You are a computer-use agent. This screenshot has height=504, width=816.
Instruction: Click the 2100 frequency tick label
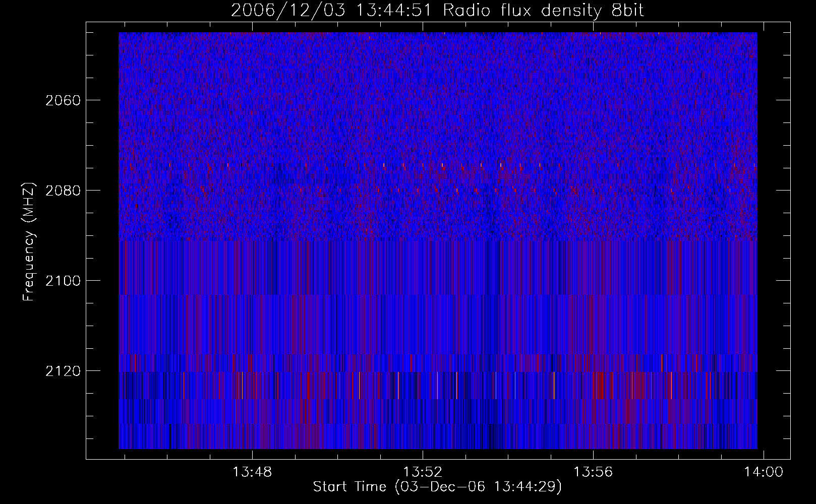(63, 281)
